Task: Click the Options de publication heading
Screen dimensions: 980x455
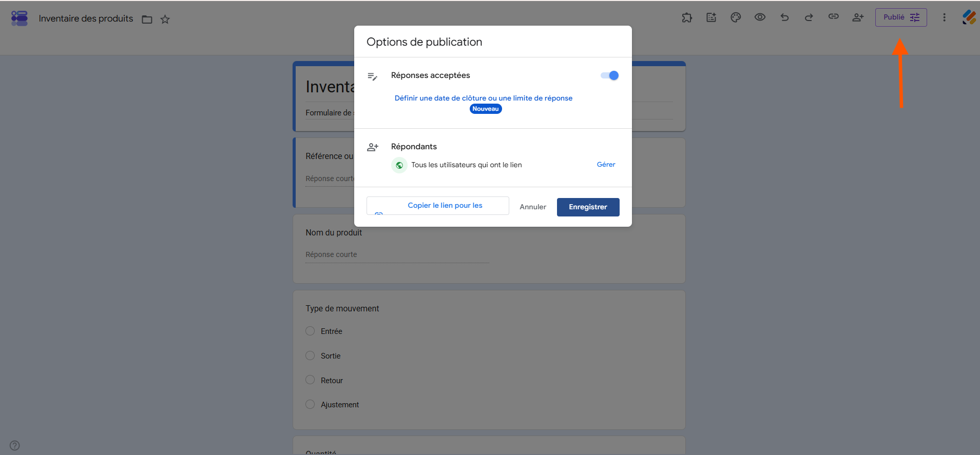Action: (425, 42)
